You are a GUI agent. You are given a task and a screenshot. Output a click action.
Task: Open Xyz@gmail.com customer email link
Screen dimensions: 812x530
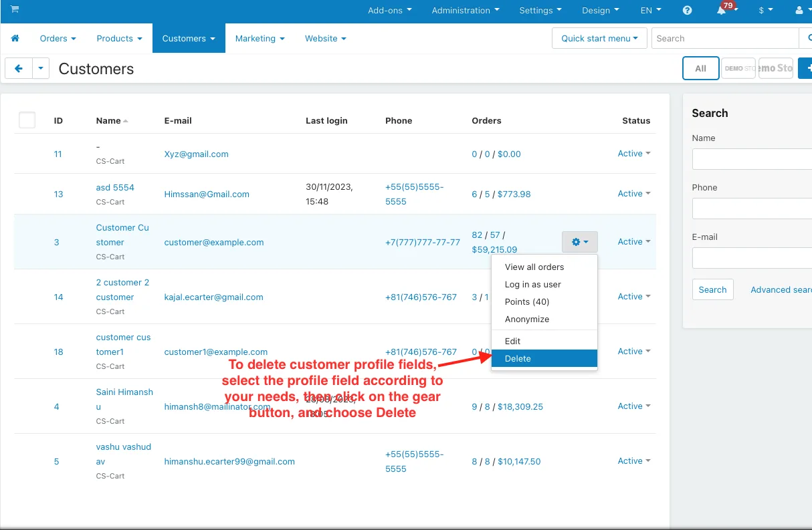point(196,154)
